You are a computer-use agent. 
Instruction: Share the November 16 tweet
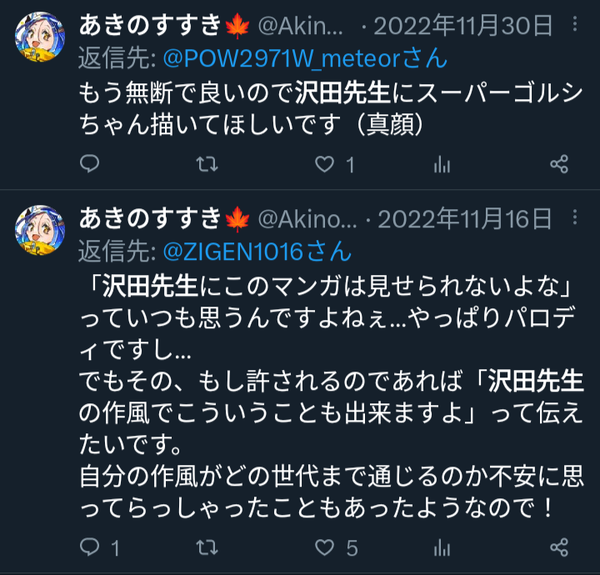559,547
